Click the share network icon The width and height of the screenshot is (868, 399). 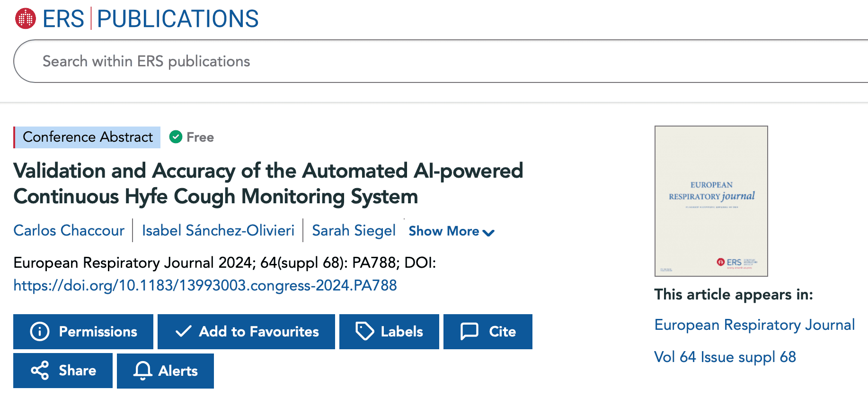(39, 371)
